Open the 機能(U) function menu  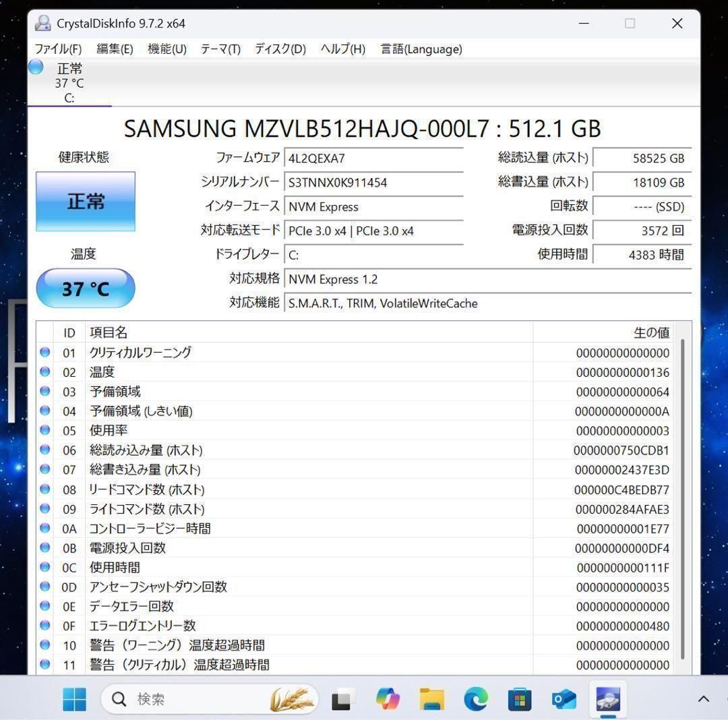tap(166, 49)
